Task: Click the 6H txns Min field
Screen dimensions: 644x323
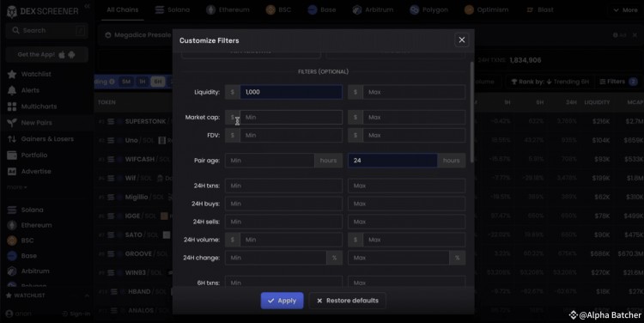Action: 283,282
